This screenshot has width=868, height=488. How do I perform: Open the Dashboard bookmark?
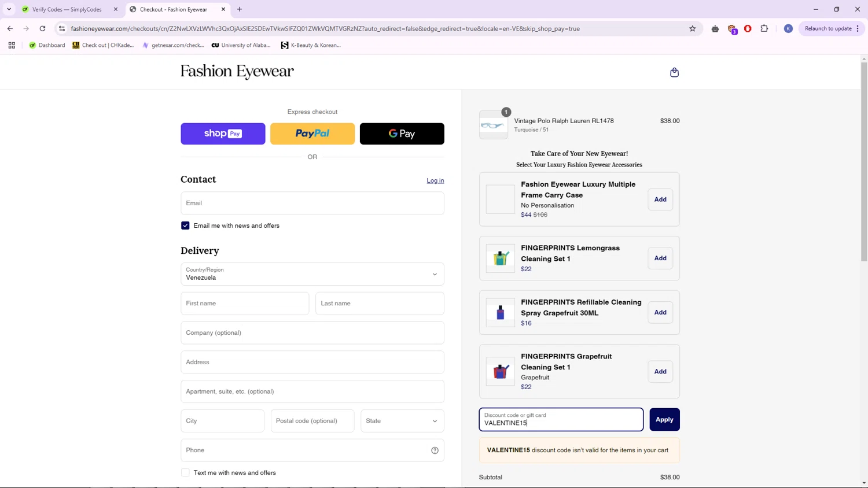click(x=47, y=45)
